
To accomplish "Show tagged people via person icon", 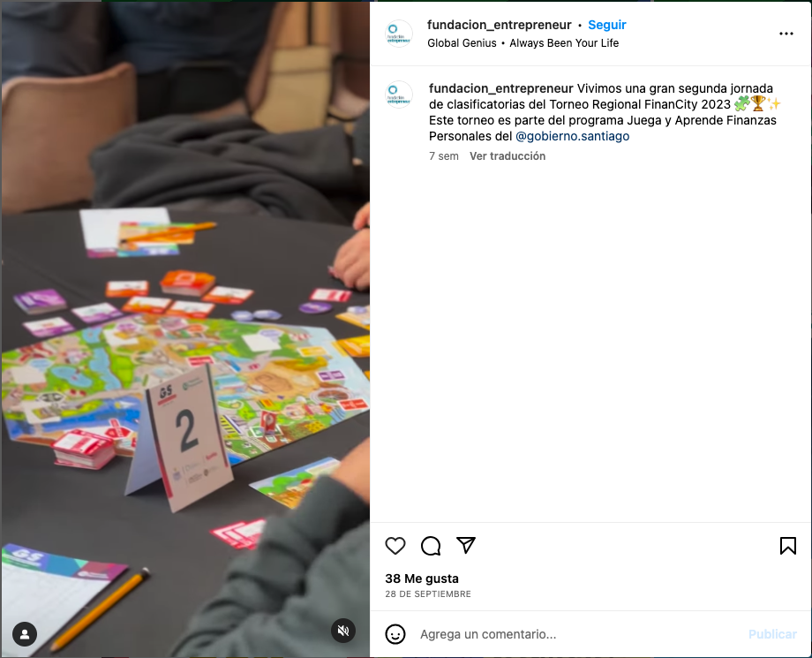I will point(25,633).
